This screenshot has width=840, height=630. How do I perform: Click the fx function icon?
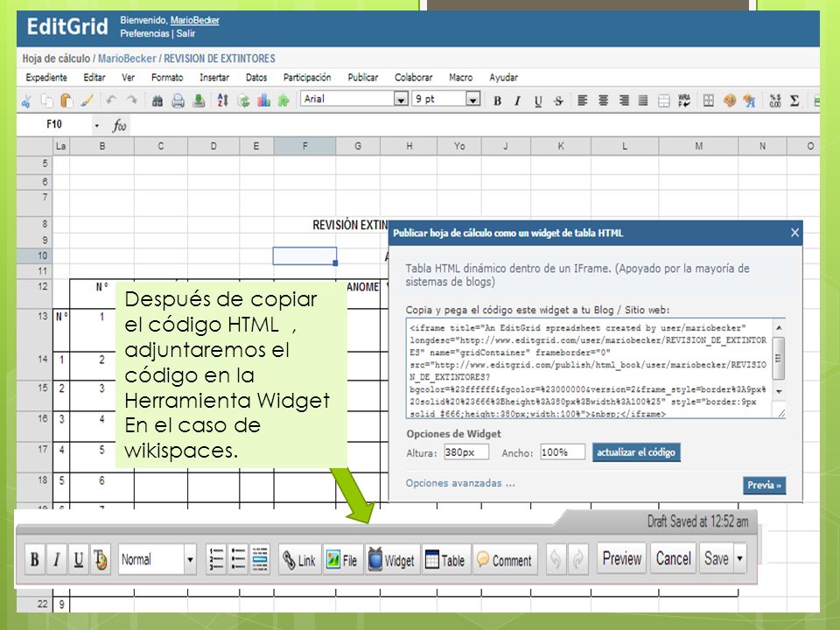(x=119, y=126)
